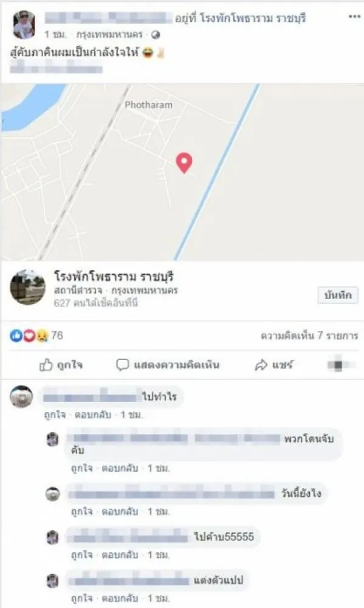
Task: Open the โรงพักโพธาราม ราชบุรี place title
Action: click(x=114, y=277)
